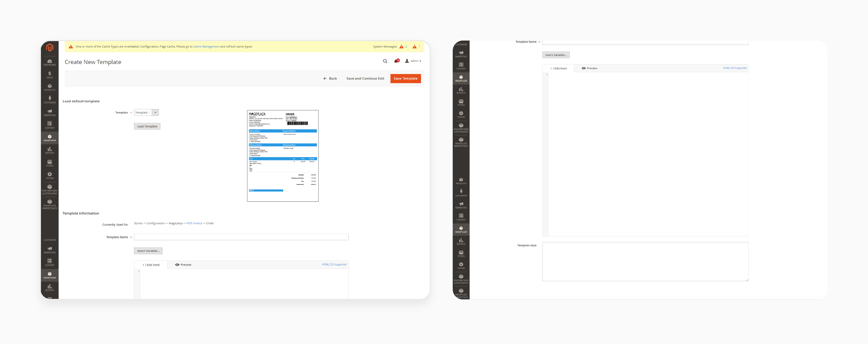Switch to Preview tab on right page
Screen dimensions: 868x344
[x=589, y=68]
